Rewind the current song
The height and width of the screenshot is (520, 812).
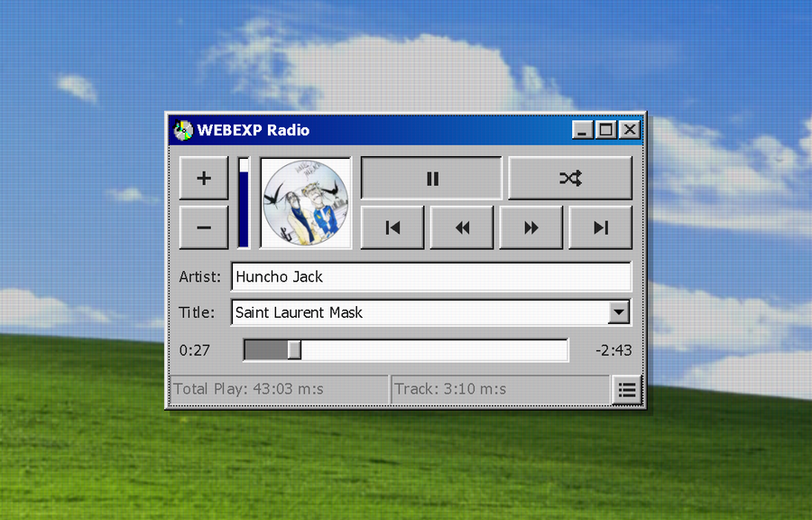[x=461, y=227]
